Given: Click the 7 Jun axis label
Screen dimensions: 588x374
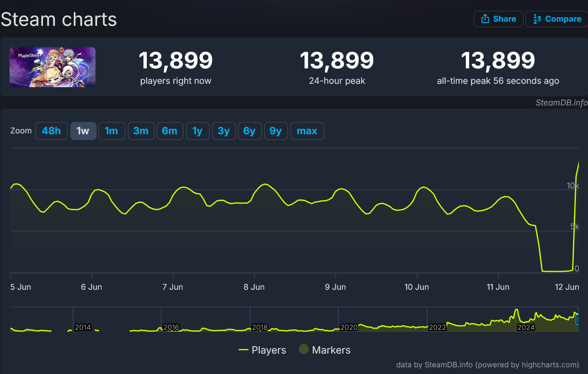Looking at the screenshot, I should (x=173, y=287).
